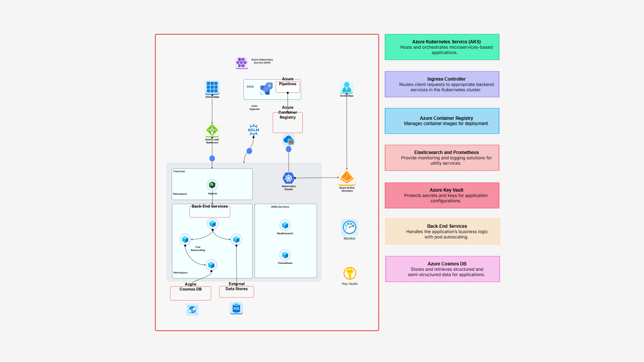Image resolution: width=644 pixels, height=362 pixels.
Task: Click the Client Apps grid icon
Action: click(x=212, y=88)
